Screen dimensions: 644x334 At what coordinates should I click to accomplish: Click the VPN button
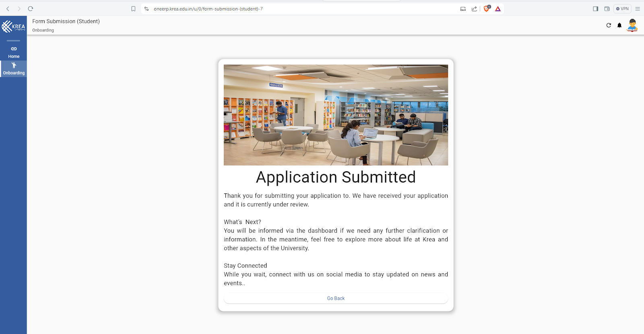[x=622, y=9]
